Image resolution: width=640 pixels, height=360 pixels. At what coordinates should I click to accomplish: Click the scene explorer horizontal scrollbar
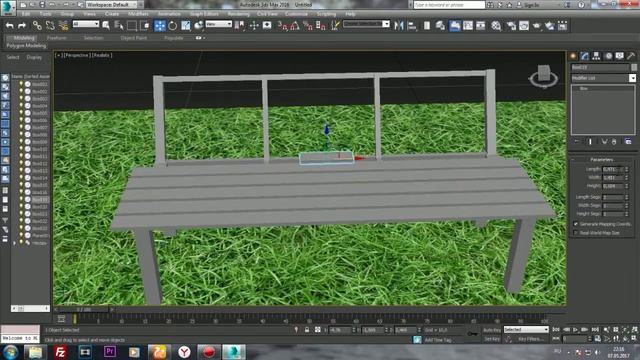point(30,309)
